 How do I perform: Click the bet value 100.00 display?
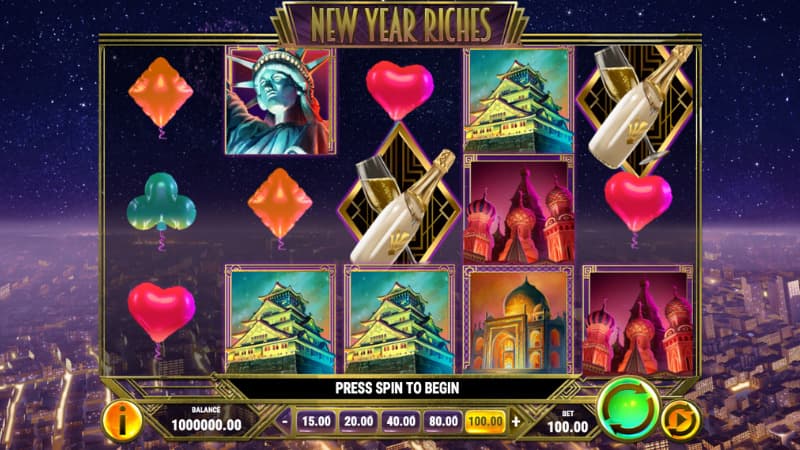pos(567,427)
